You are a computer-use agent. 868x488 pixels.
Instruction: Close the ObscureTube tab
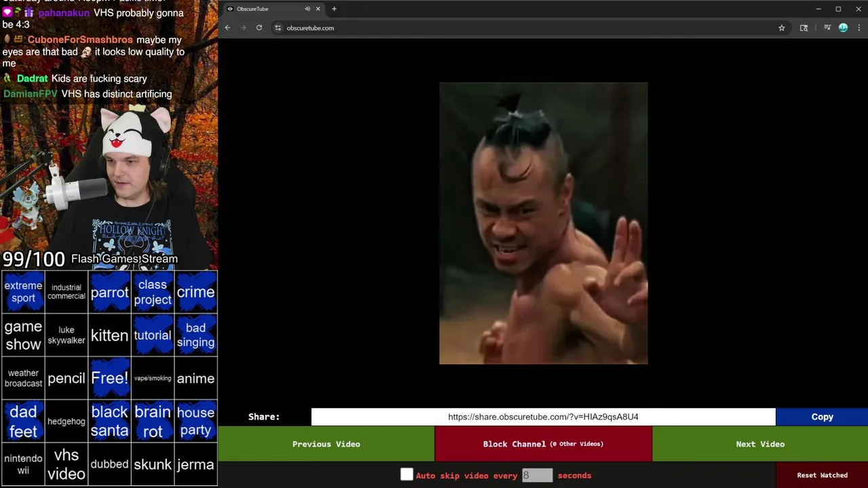317,9
